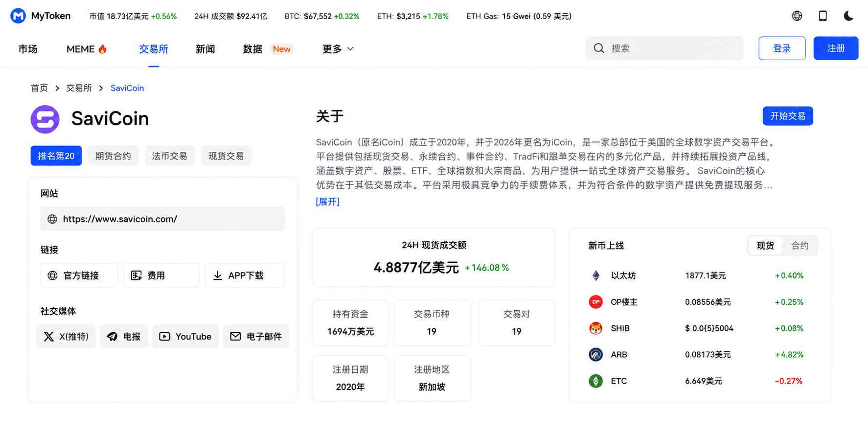Click the 现货交易 tag
868x434 pixels.
tap(226, 156)
